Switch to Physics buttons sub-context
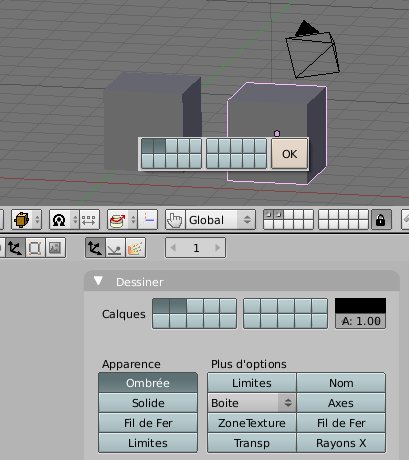This screenshot has width=409, height=460. click(115, 248)
